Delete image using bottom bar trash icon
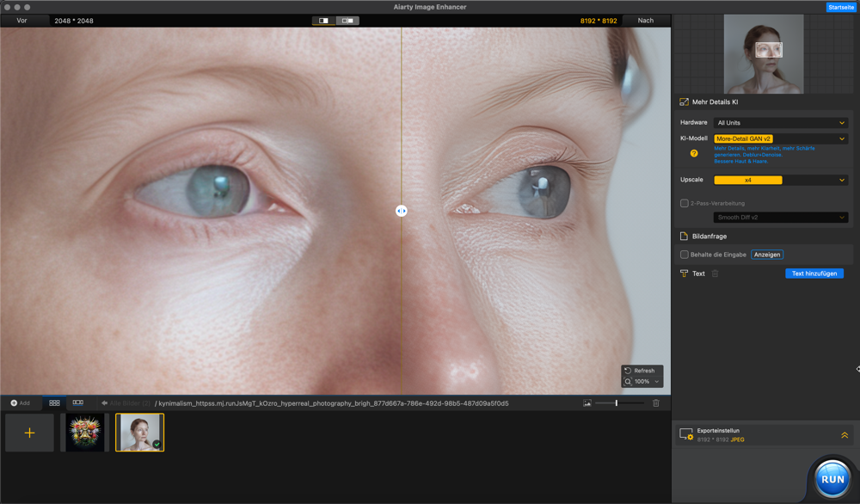Image resolution: width=860 pixels, height=504 pixels. (x=656, y=403)
